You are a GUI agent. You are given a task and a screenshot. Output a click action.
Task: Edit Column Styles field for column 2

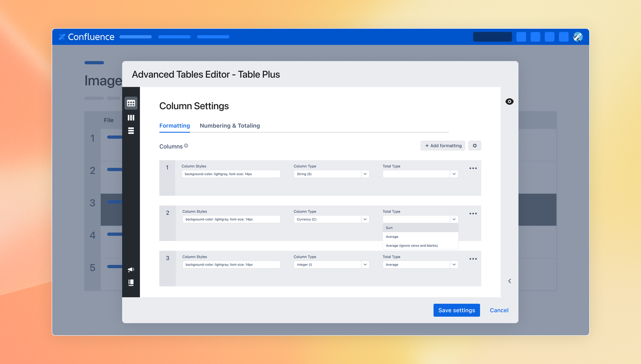pyautogui.click(x=231, y=219)
